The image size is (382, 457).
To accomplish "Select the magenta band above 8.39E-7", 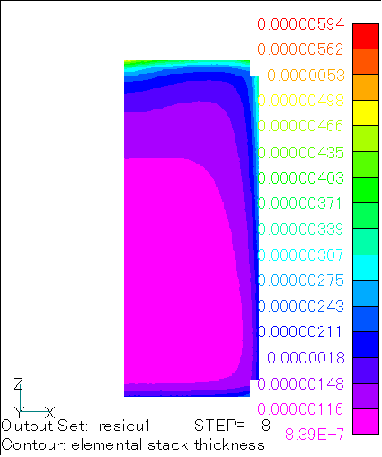I will [365, 422].
